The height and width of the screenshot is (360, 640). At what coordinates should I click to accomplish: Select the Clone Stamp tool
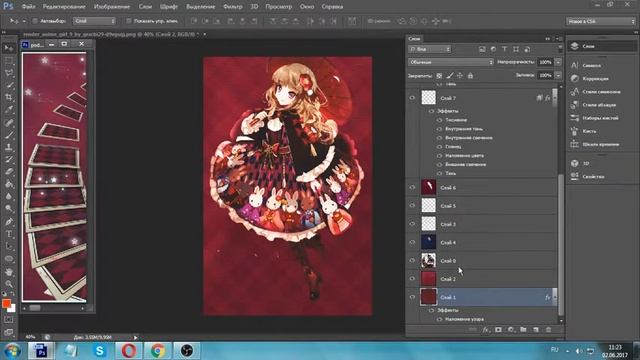click(x=9, y=147)
